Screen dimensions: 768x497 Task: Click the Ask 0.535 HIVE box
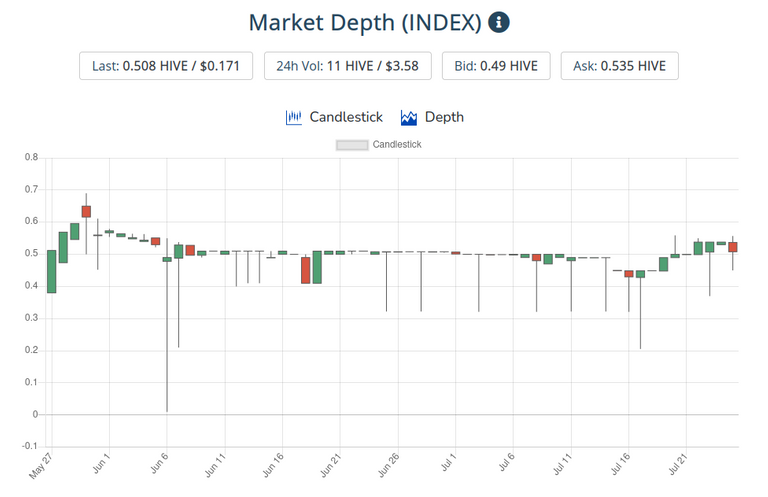620,66
